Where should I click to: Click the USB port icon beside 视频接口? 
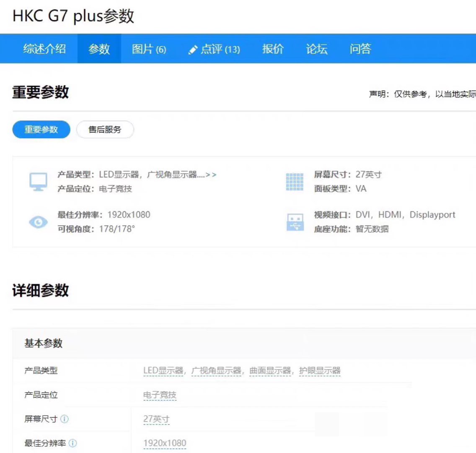coord(295,222)
